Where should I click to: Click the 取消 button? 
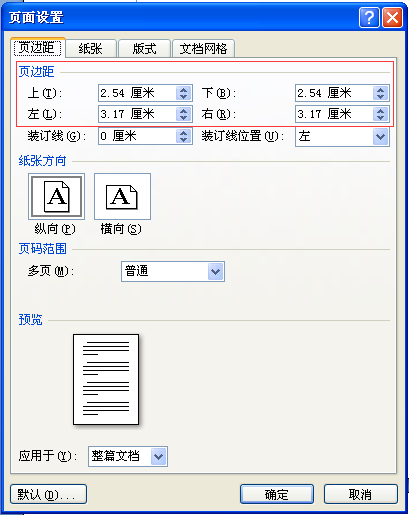tap(360, 494)
